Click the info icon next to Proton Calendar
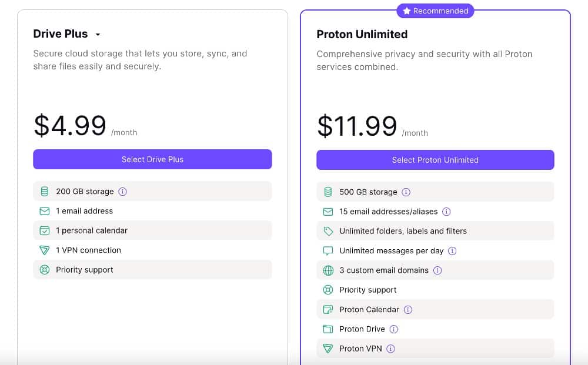Image resolution: width=588 pixels, height=365 pixels. (x=408, y=310)
